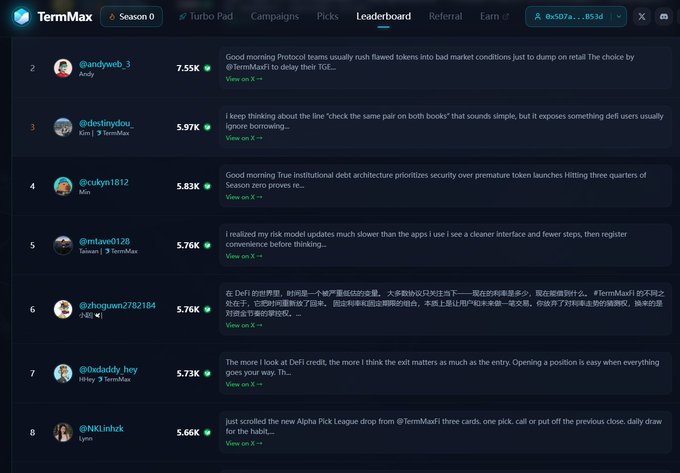
Task: View @zhoguwn2782184 post on X
Action: click(244, 325)
